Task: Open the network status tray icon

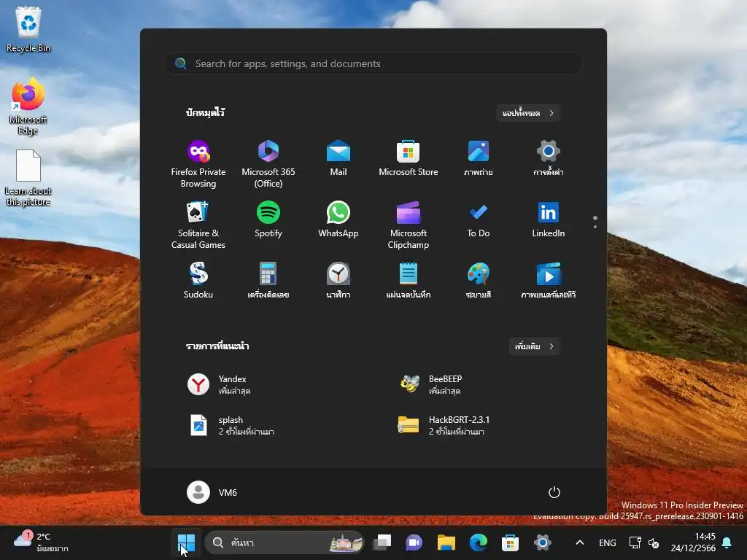Action: [635, 542]
